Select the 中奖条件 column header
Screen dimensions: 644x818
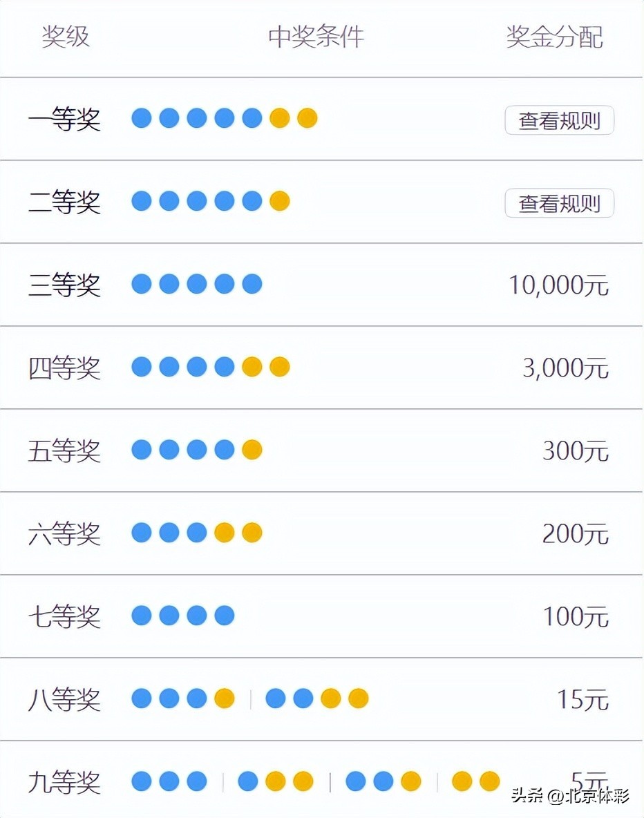coord(316,37)
